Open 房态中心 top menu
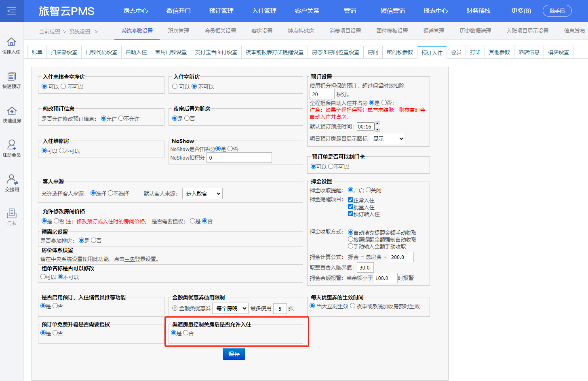The width and height of the screenshot is (588, 381). tap(136, 11)
